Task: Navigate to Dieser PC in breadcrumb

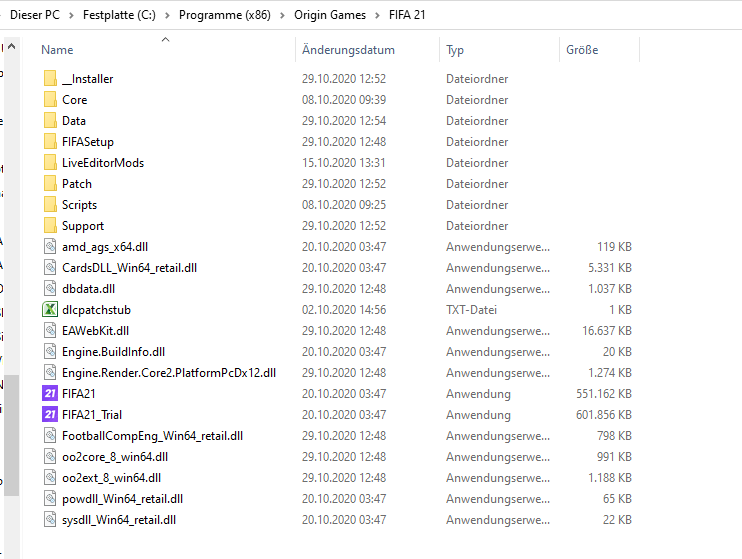Action: tap(35, 15)
